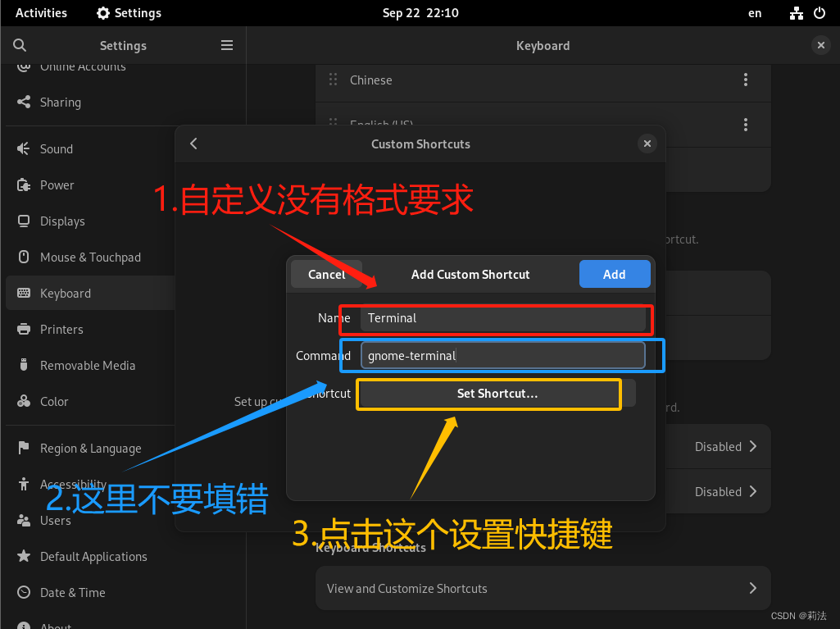Click the Printers icon
The height and width of the screenshot is (629, 840).
pyautogui.click(x=24, y=329)
